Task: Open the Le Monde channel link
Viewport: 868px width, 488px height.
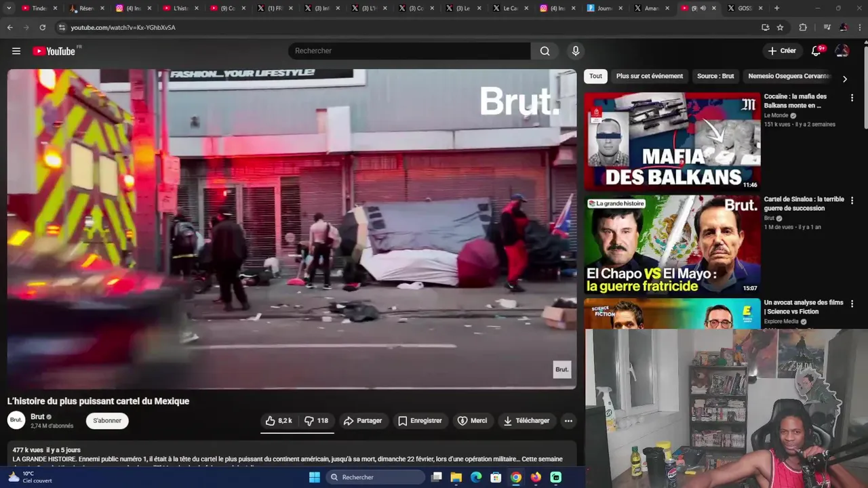Action: coord(776,115)
